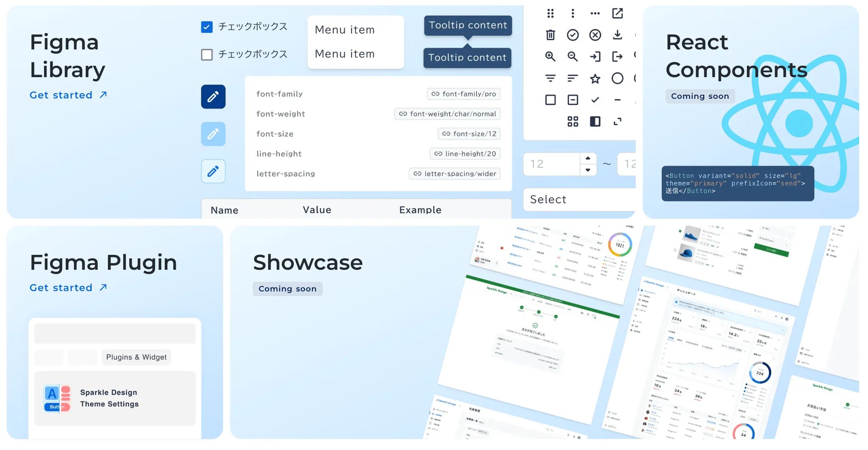This screenshot has width=868, height=450.
Task: Click the logout arrow-out-of-bracket icon
Action: [618, 56]
